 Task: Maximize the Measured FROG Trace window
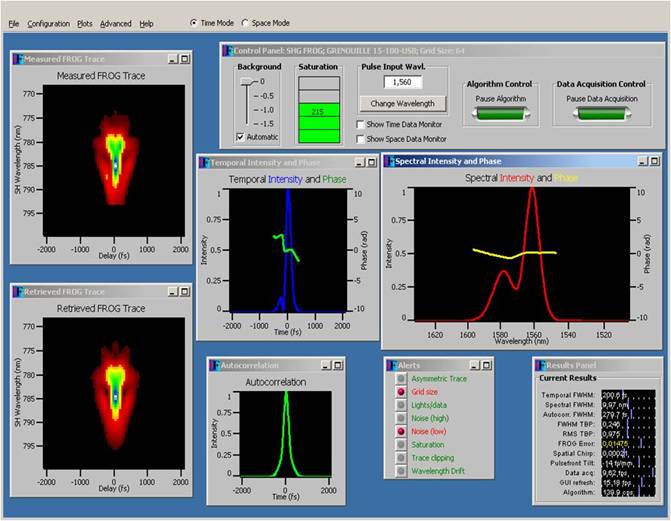pos(185,59)
